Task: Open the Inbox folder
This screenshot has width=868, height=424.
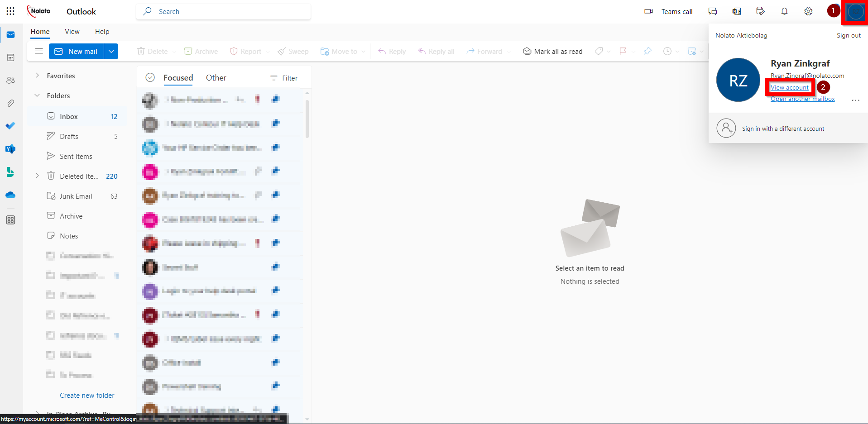Action: tap(77, 116)
